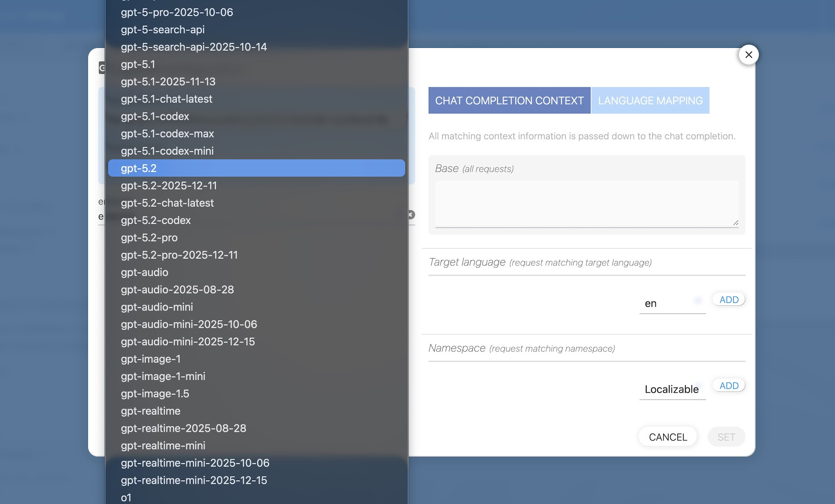This screenshot has width=835, height=504.
Task: Close the dialog with the X icon
Action: [748, 55]
